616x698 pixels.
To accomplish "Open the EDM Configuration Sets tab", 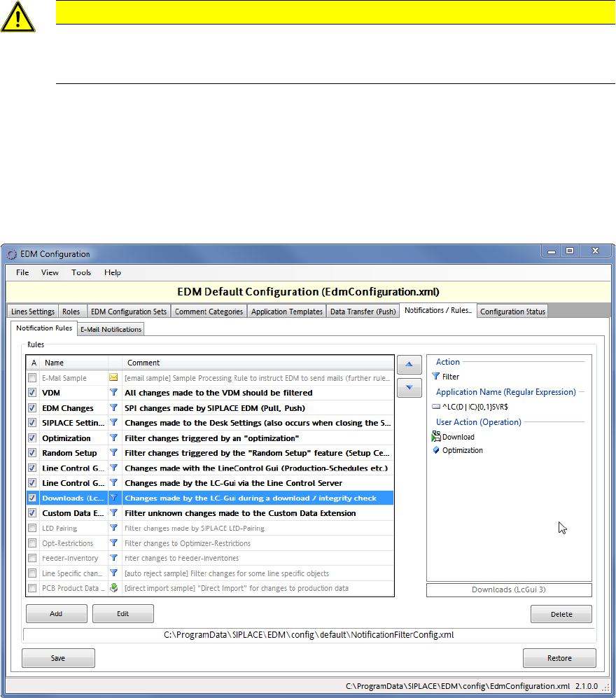I will [x=129, y=312].
